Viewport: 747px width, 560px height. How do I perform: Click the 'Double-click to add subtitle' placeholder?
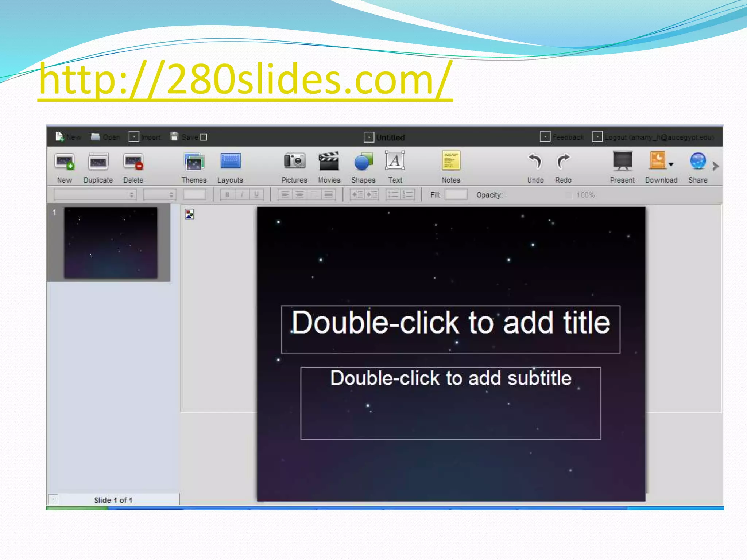450,403
